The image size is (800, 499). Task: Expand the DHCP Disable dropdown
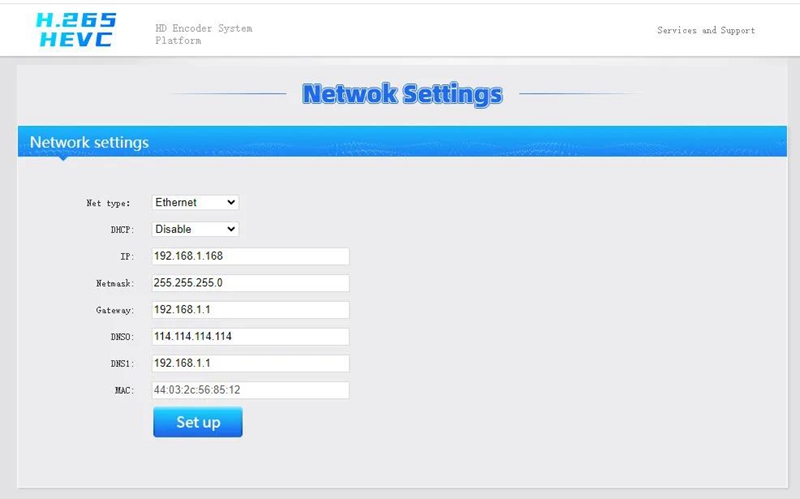click(195, 229)
